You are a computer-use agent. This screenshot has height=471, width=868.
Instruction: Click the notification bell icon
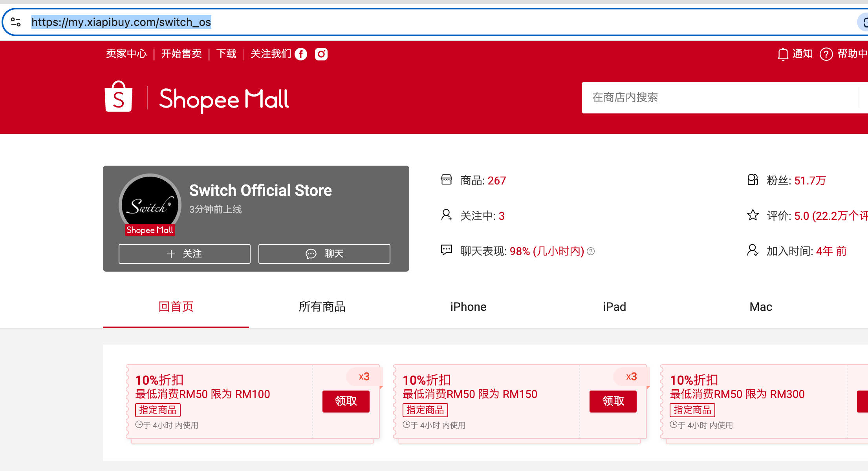pos(783,54)
